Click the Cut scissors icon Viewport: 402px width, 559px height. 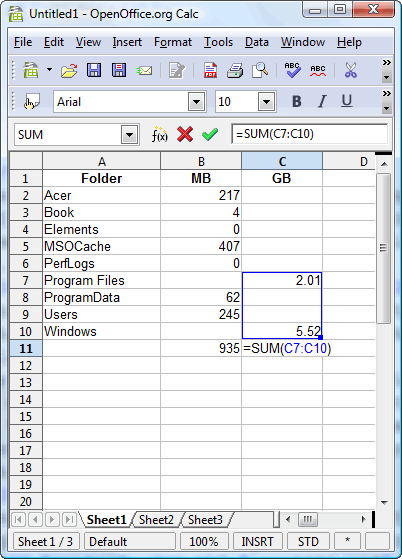click(351, 70)
